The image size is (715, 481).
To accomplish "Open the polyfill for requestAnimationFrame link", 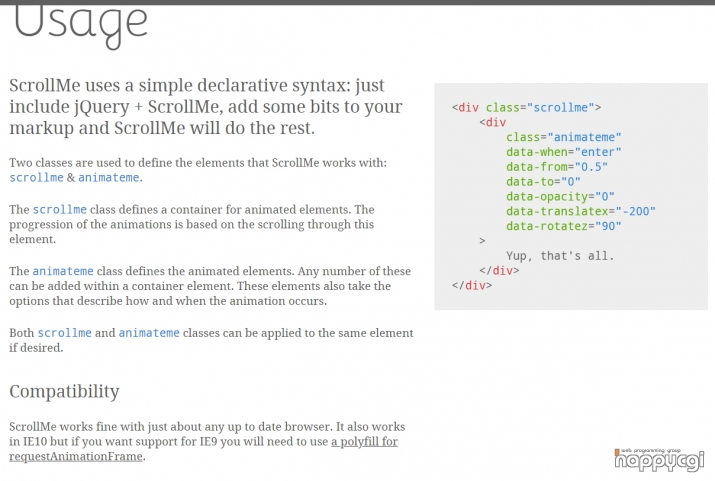I will 203,449.
